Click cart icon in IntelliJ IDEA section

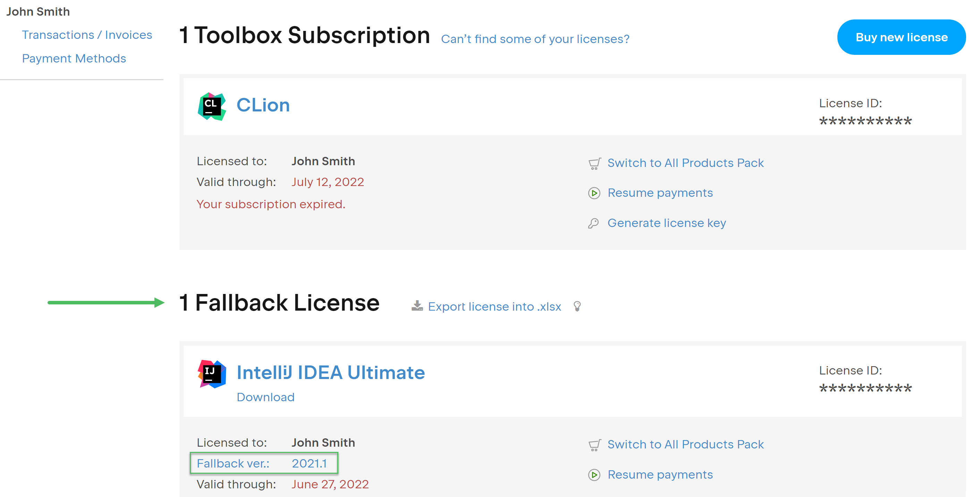click(594, 445)
